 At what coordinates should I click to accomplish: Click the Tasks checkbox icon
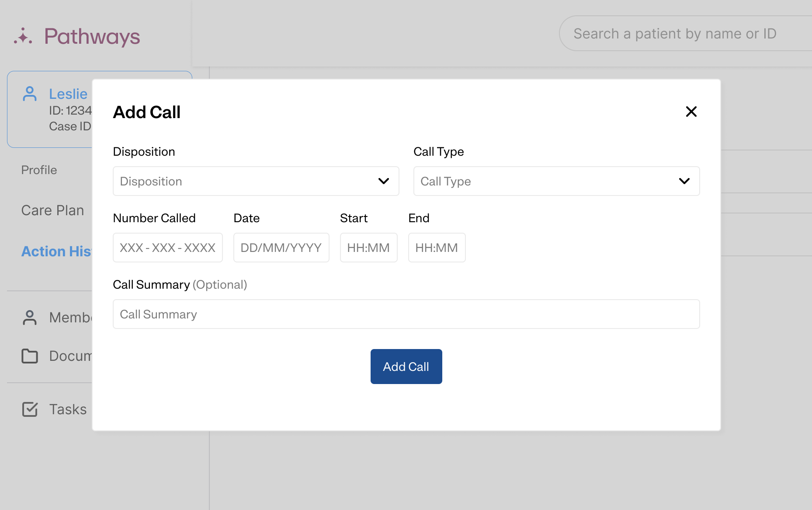[x=30, y=409]
